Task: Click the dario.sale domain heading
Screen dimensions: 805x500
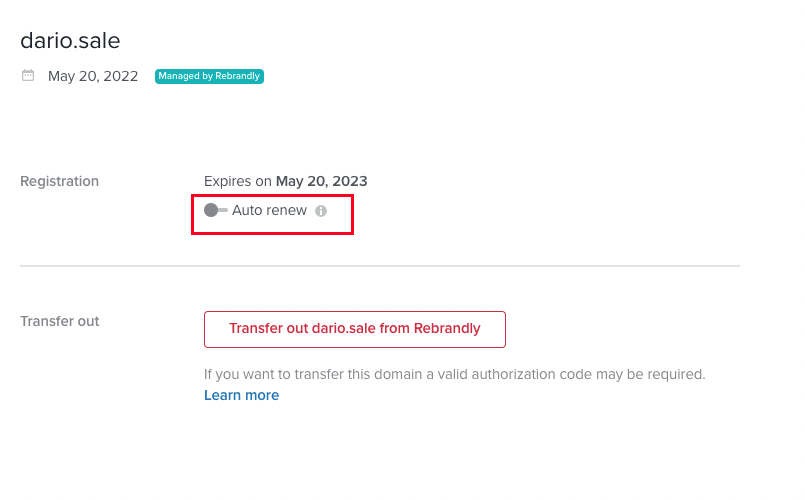Action: pyautogui.click(x=70, y=41)
